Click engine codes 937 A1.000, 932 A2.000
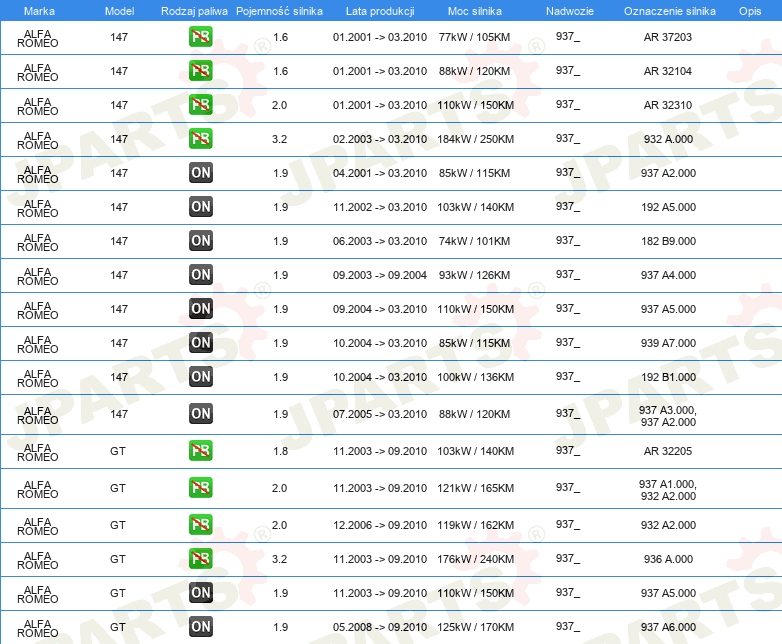Image resolution: width=782 pixels, height=644 pixels. point(668,489)
